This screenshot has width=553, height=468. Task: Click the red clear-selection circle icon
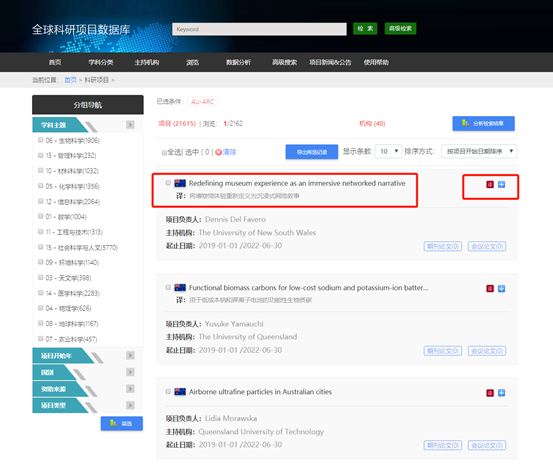(218, 152)
